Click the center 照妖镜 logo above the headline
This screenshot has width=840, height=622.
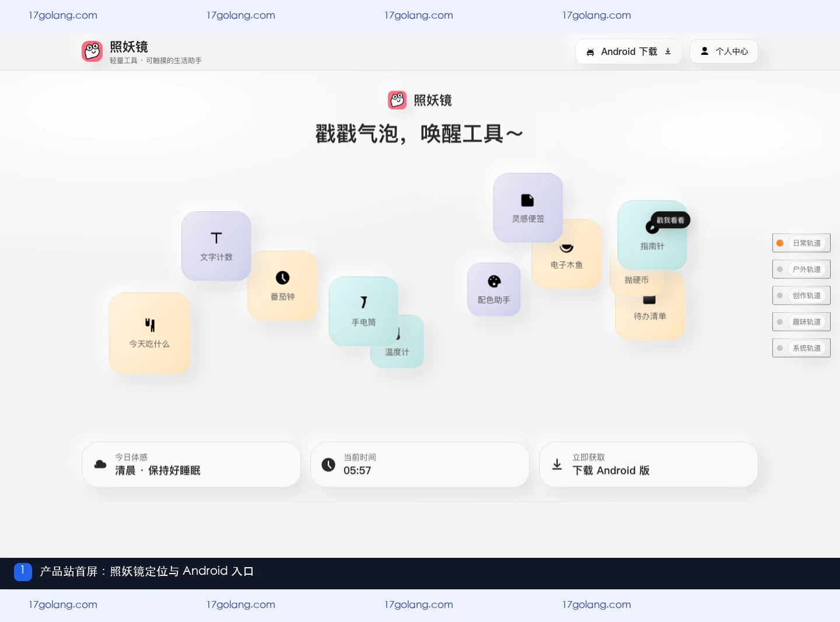(x=397, y=100)
